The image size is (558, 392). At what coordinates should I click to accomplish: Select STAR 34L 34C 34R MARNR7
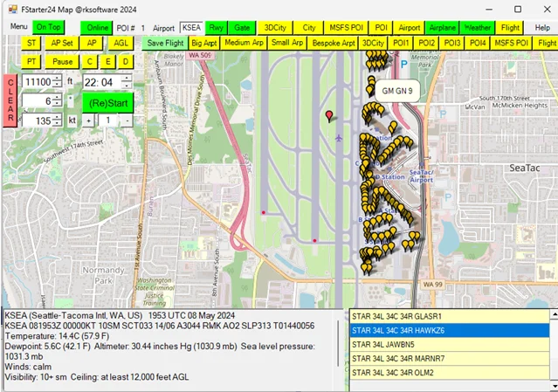(x=450, y=359)
